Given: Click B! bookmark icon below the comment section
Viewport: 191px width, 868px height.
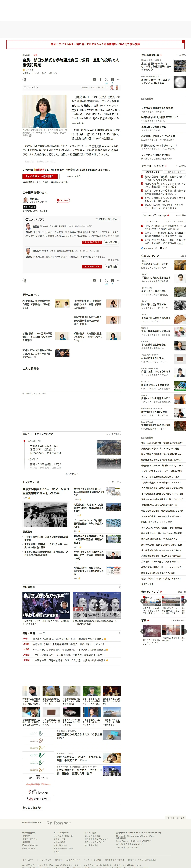Looking at the screenshot, I should (112, 280).
